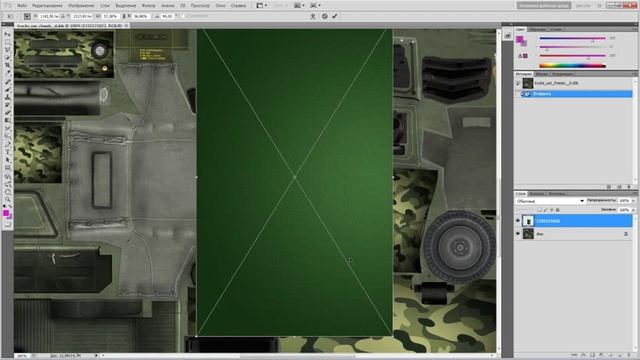Switch to the Маски tab

tap(542, 74)
